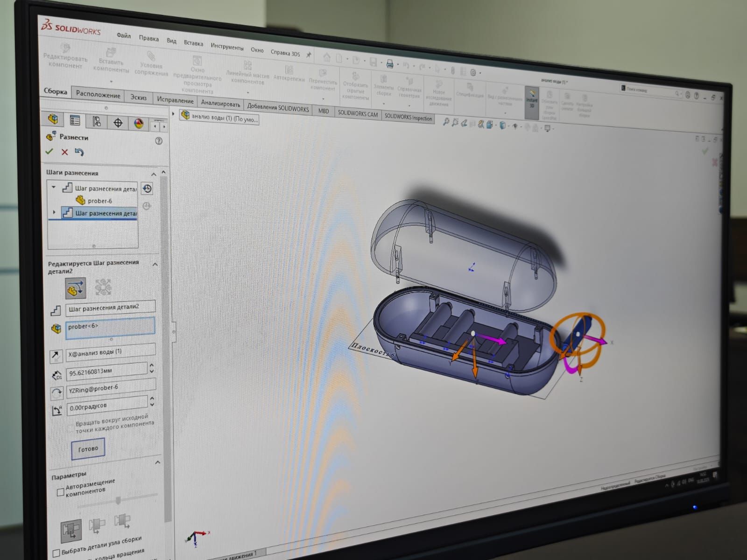Click the Home icon in top toolbar
Viewport: 747px width, 560px height.
pos(327,57)
